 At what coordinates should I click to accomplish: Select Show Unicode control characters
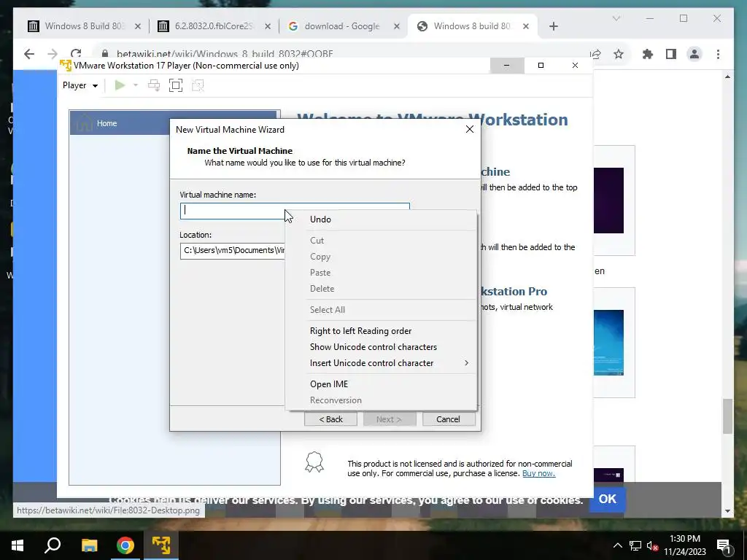373,346
